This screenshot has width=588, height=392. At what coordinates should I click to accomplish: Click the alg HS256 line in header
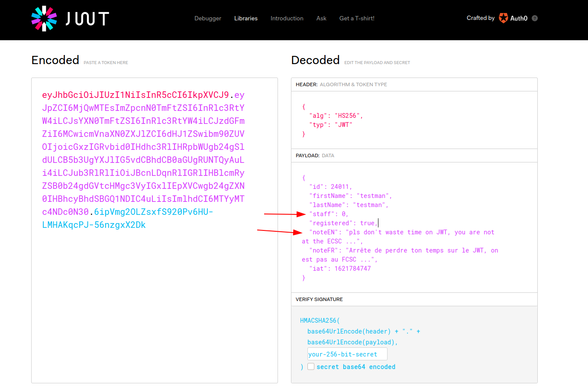click(x=336, y=116)
